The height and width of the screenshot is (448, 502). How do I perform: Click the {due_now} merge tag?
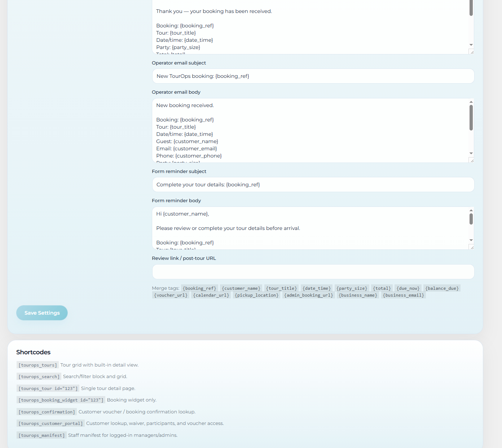(408, 288)
